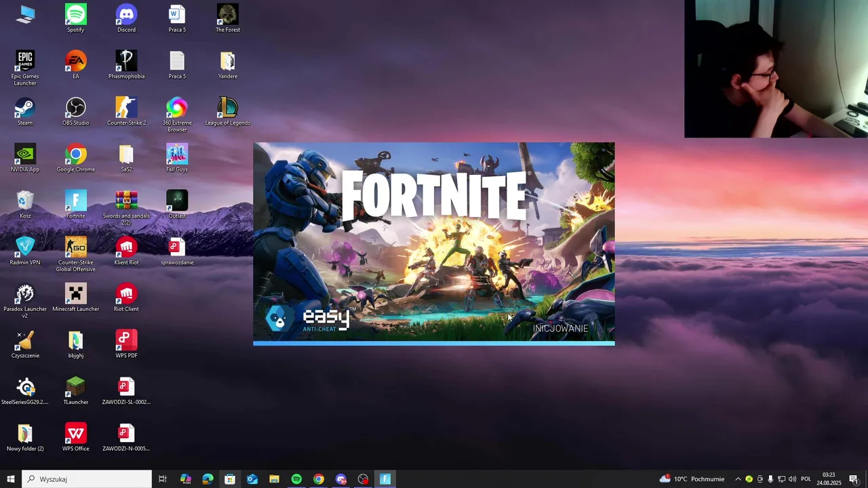Open the notification center icon
This screenshot has height=488, width=868.
pos(854,479)
